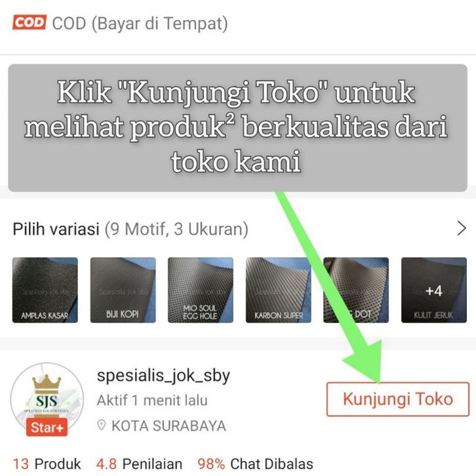Viewport: 476px width, 476px height.
Task: Open the spesialis_jok_sby shop name
Action: [163, 376]
